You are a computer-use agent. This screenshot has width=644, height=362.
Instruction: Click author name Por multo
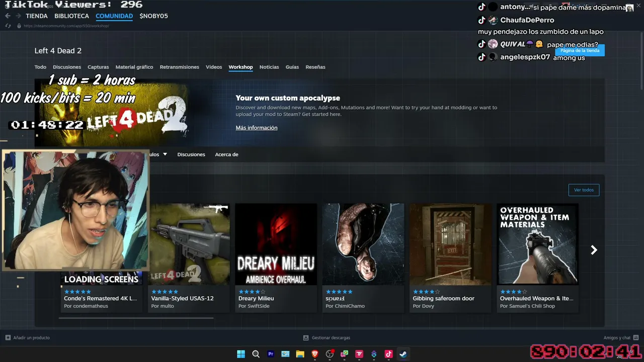pos(163,306)
